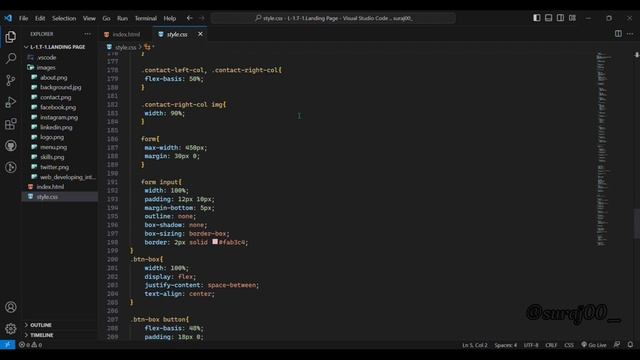Open index.html in the explorer tree

click(x=50, y=187)
